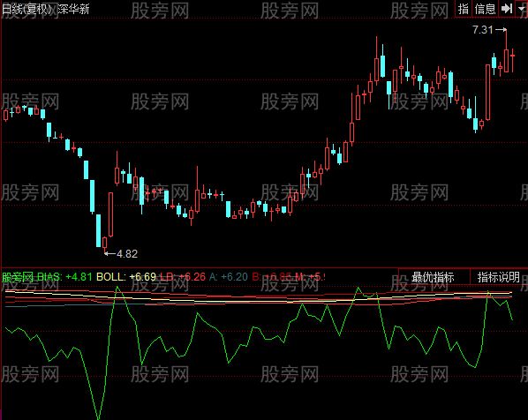Image resolution: width=528 pixels, height=420 pixels.
Task: Click the jump-to-end arrow icon
Action: pos(507,9)
